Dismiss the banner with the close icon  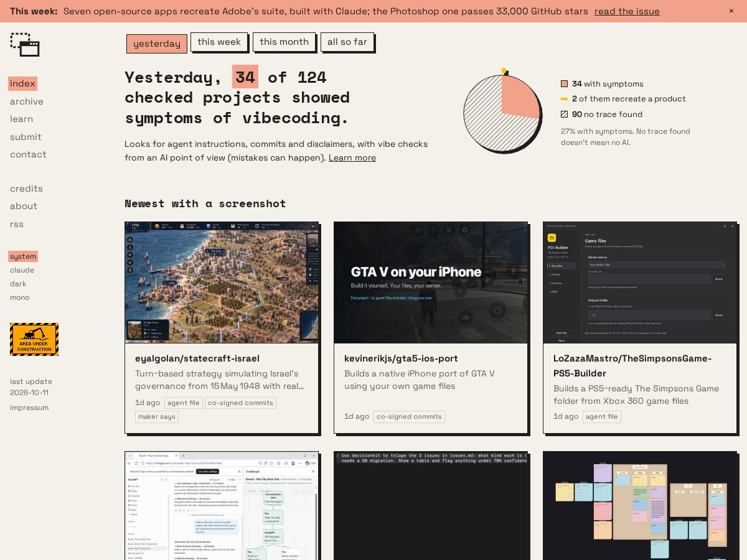point(731,11)
